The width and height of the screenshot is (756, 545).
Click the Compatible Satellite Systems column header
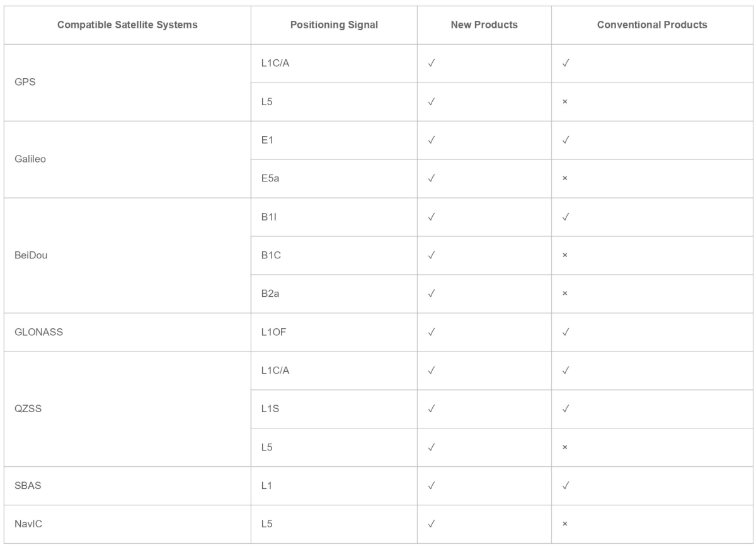click(127, 25)
